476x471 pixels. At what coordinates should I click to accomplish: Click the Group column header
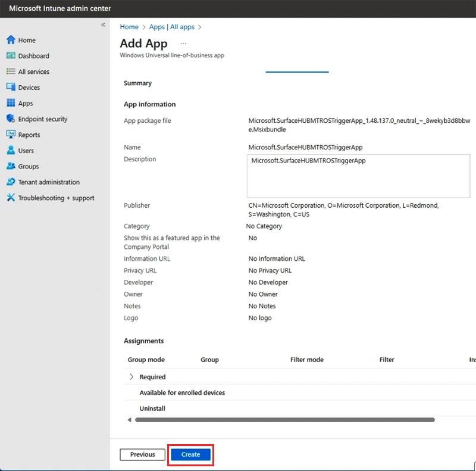(x=209, y=360)
